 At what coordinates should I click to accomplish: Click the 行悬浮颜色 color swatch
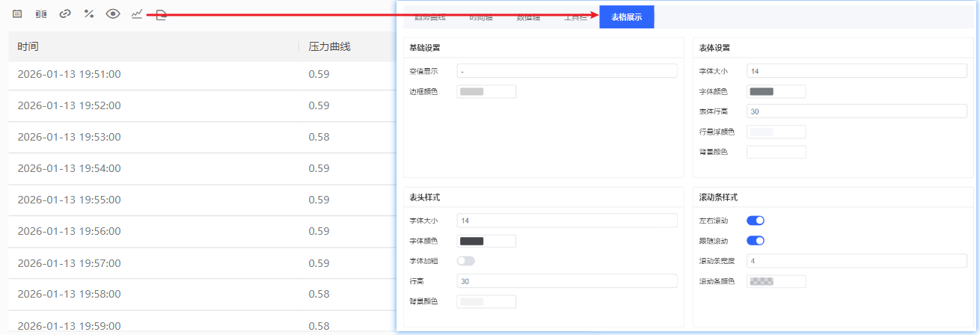[776, 132]
